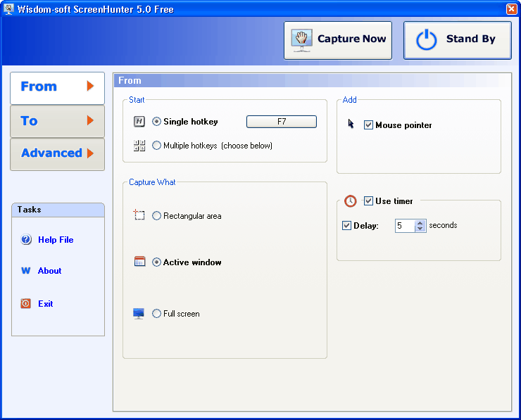
Task: Switch to the Advanced tab
Action: pyautogui.click(x=57, y=153)
